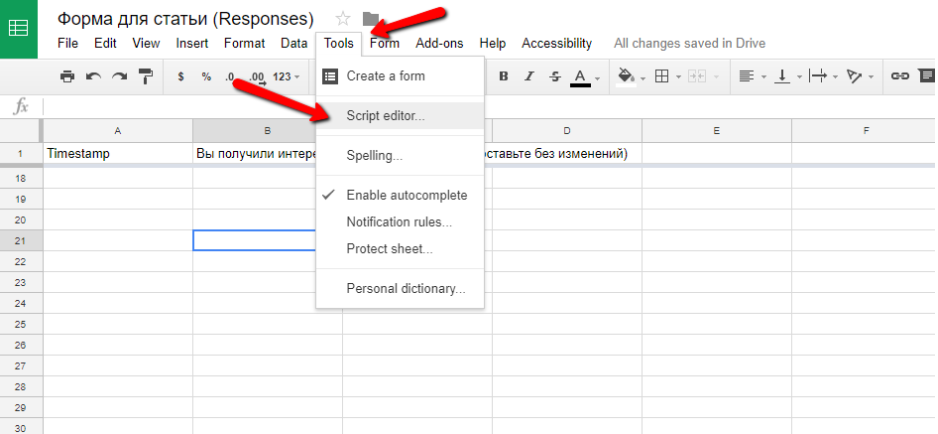Screen dimensions: 938x434
Task: Toggle italic formatting
Action: pos(529,76)
